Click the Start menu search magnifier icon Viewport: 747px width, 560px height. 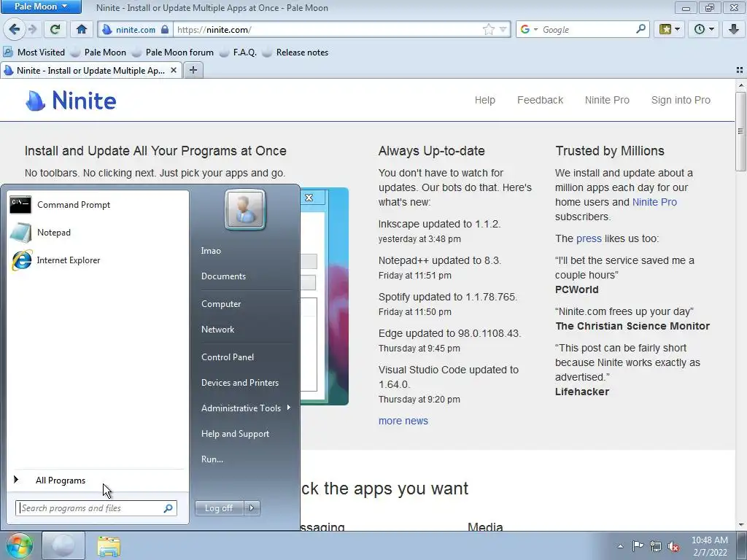click(169, 508)
